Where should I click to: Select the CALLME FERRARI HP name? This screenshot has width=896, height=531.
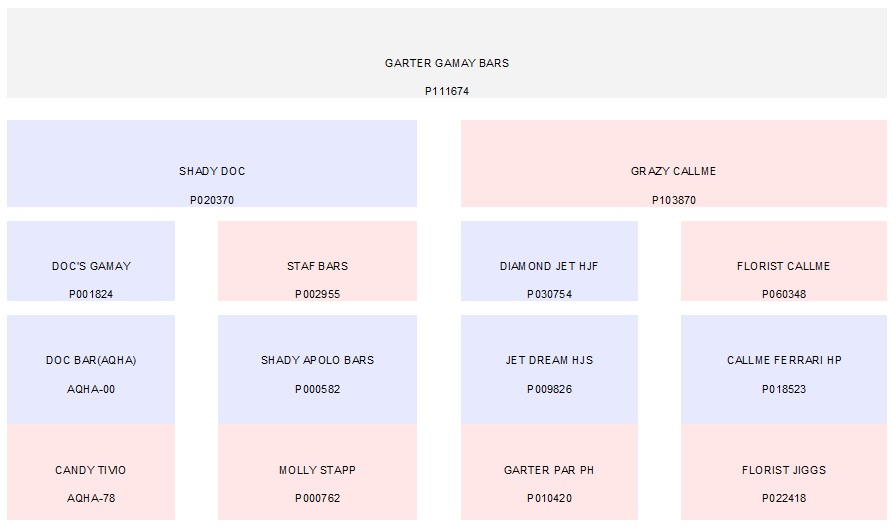[x=784, y=361]
